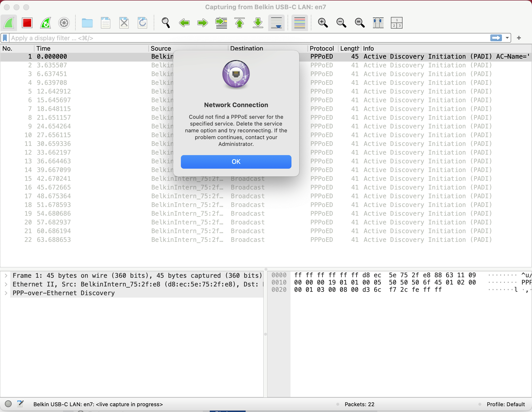Jump to the first packet
This screenshot has height=412, width=532.
tap(240, 23)
